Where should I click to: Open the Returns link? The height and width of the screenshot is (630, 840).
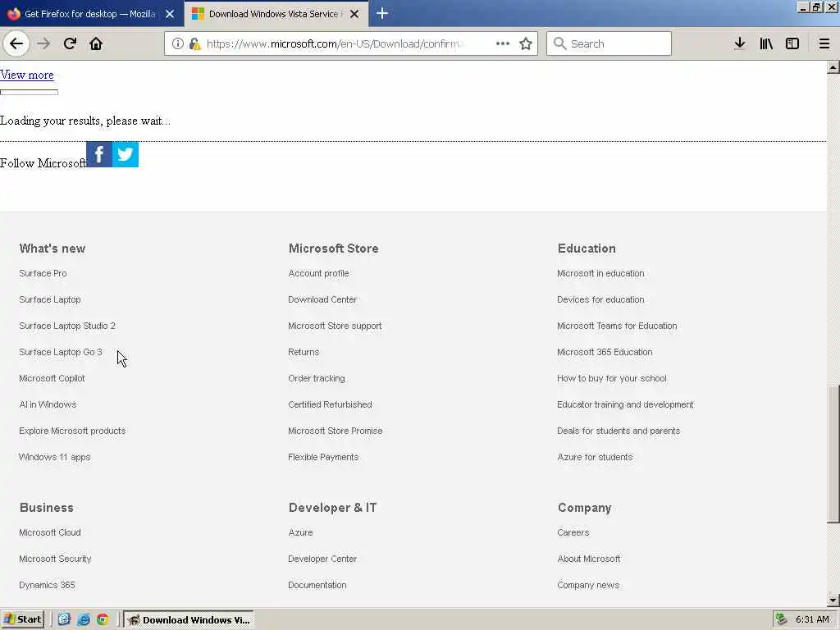(304, 352)
